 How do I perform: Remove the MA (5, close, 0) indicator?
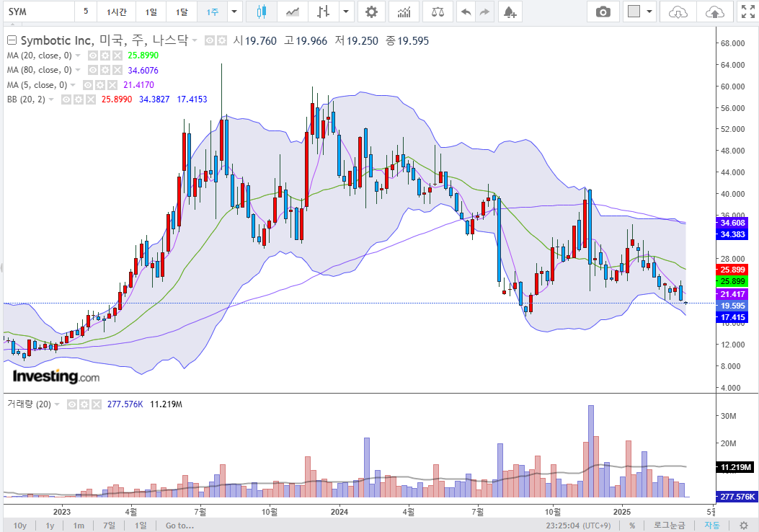coord(112,85)
